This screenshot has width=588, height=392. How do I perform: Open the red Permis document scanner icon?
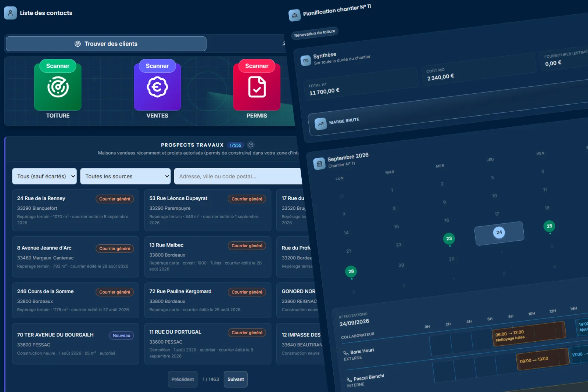pyautogui.click(x=257, y=87)
